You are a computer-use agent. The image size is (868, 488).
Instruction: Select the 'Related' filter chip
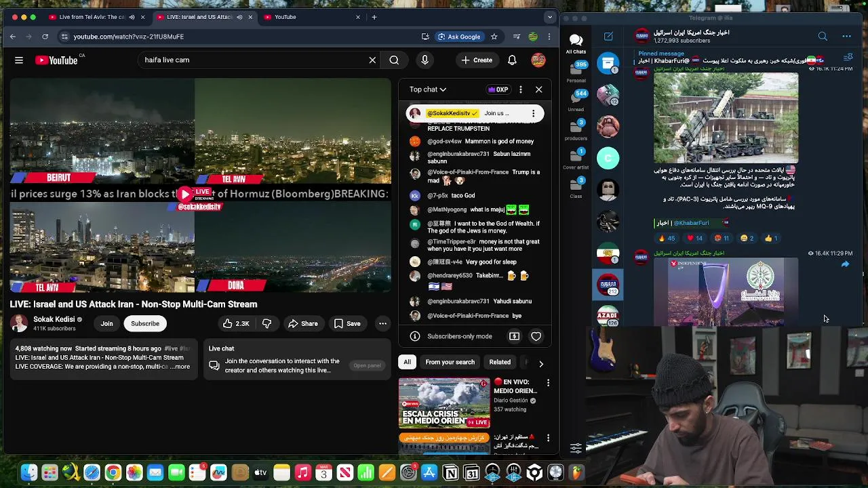[x=500, y=362]
